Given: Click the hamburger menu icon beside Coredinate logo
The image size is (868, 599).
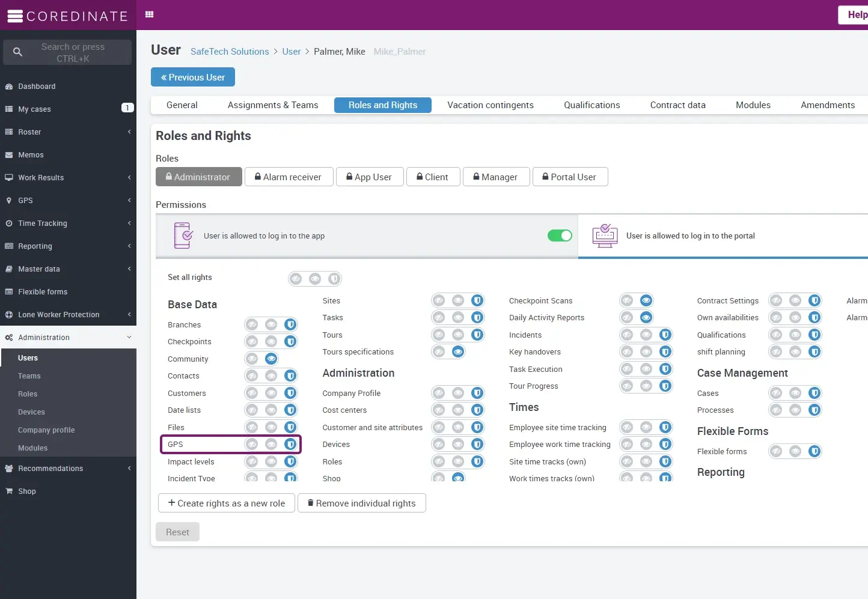Looking at the screenshot, I should (x=15, y=16).
